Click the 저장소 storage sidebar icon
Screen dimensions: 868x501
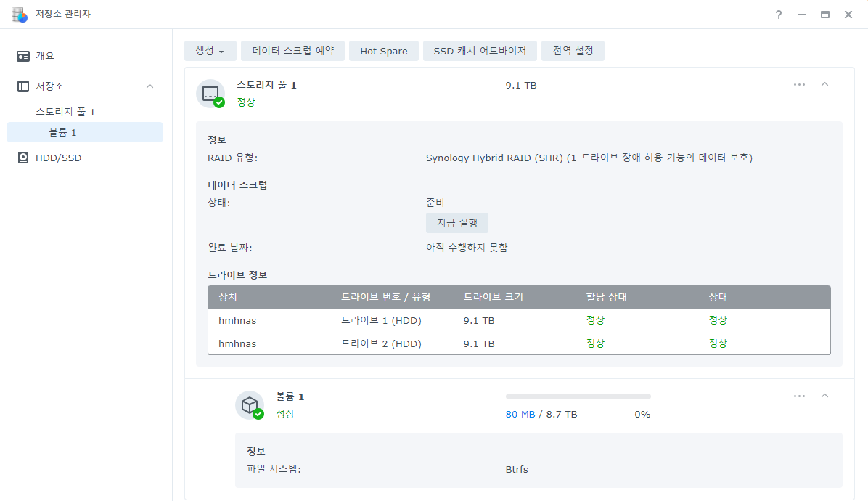point(23,86)
